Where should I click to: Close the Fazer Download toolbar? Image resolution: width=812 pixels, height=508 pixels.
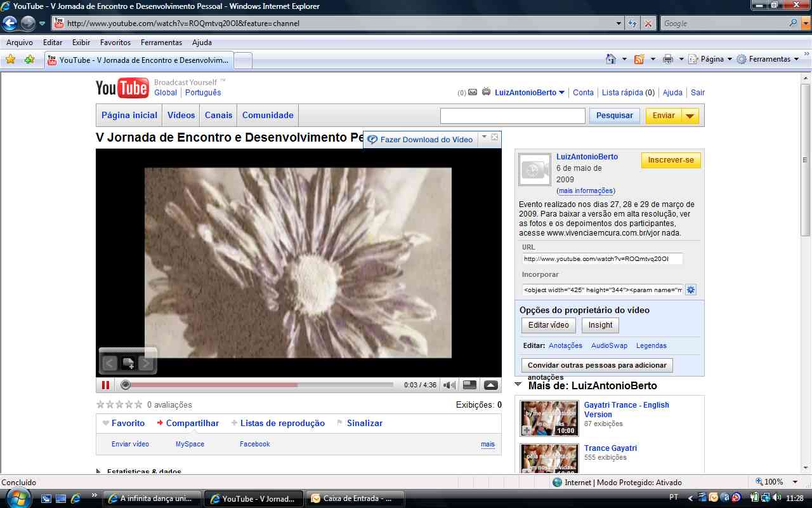495,137
